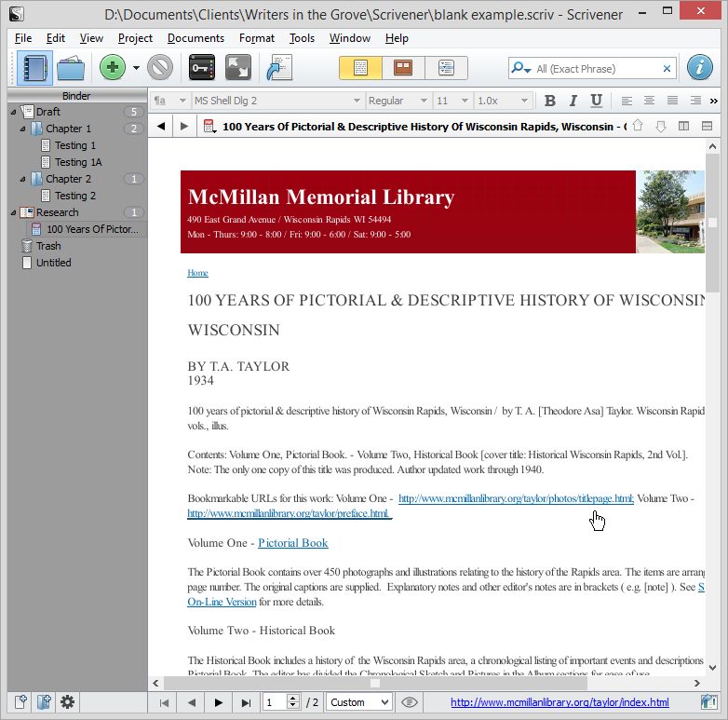
Task: Open the Pictorial Book link
Action: point(293,542)
